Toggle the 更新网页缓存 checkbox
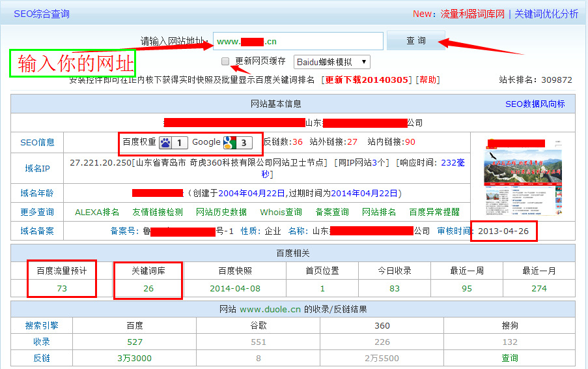 click(x=225, y=61)
